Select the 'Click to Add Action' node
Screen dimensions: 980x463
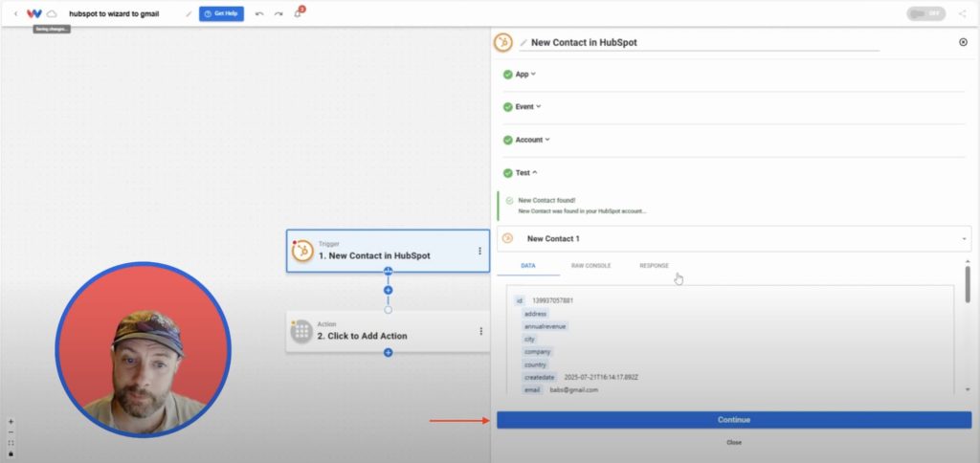click(x=388, y=331)
